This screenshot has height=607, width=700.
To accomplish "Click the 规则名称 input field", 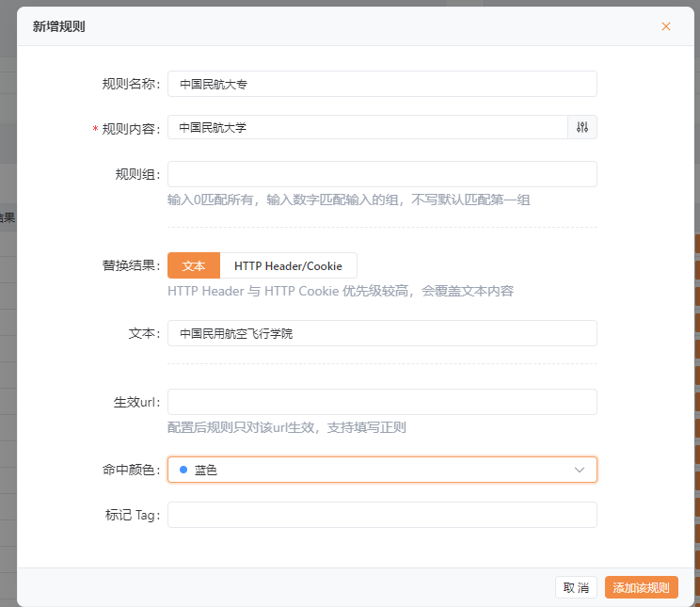I will coord(382,84).
